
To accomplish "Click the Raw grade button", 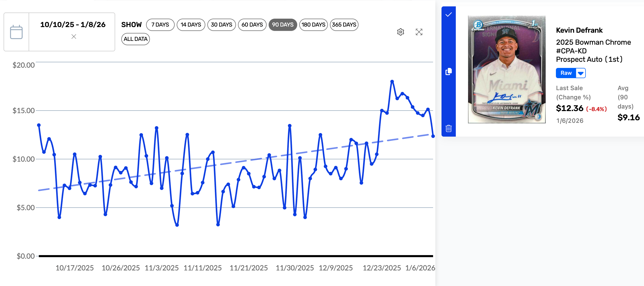I will pyautogui.click(x=566, y=73).
